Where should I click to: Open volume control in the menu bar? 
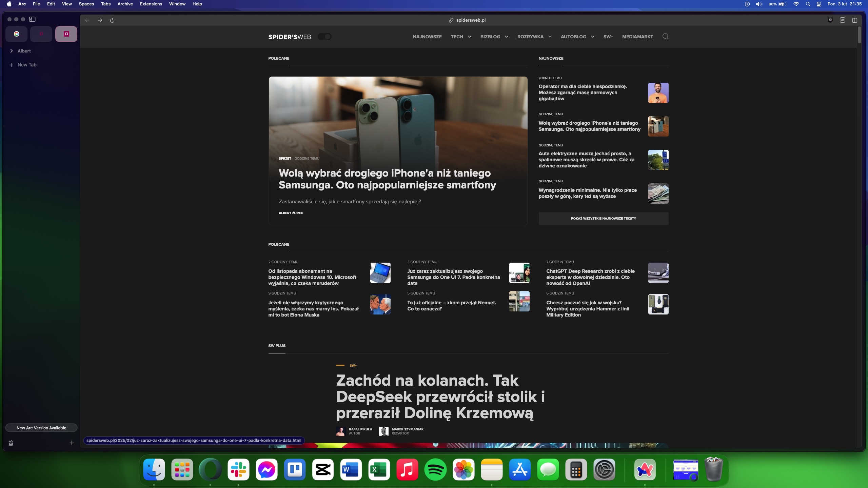759,4
